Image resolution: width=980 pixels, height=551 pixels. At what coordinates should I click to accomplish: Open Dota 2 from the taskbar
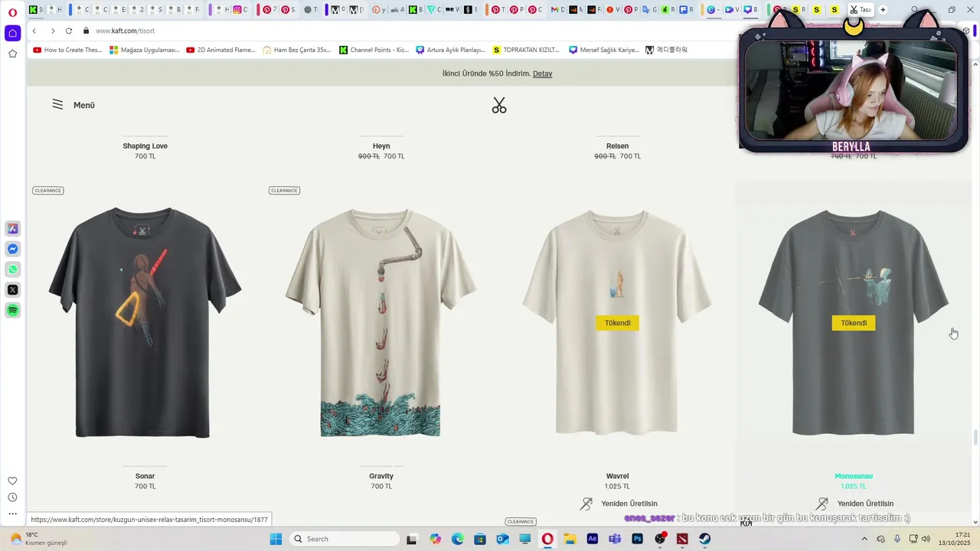pyautogui.click(x=682, y=539)
